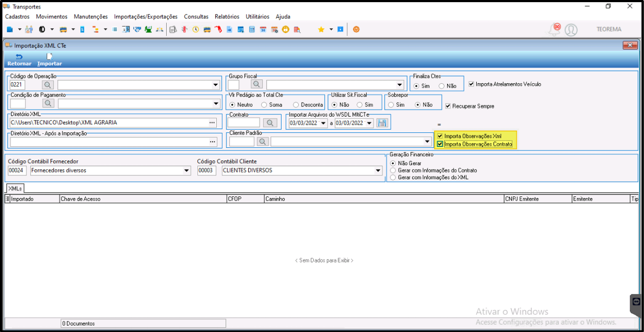Open the calculator icon in the toolbar
Image resolution: width=644 pixels, height=332 pixels.
(252, 30)
